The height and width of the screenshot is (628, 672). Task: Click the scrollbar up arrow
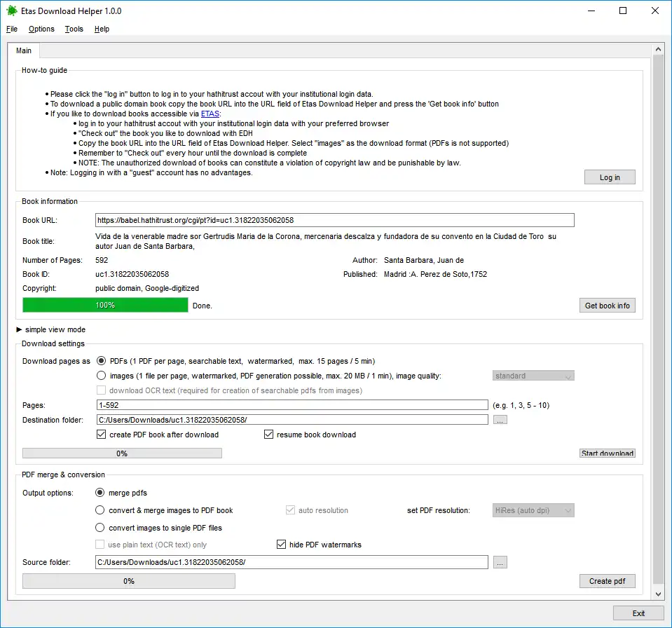[658, 49]
